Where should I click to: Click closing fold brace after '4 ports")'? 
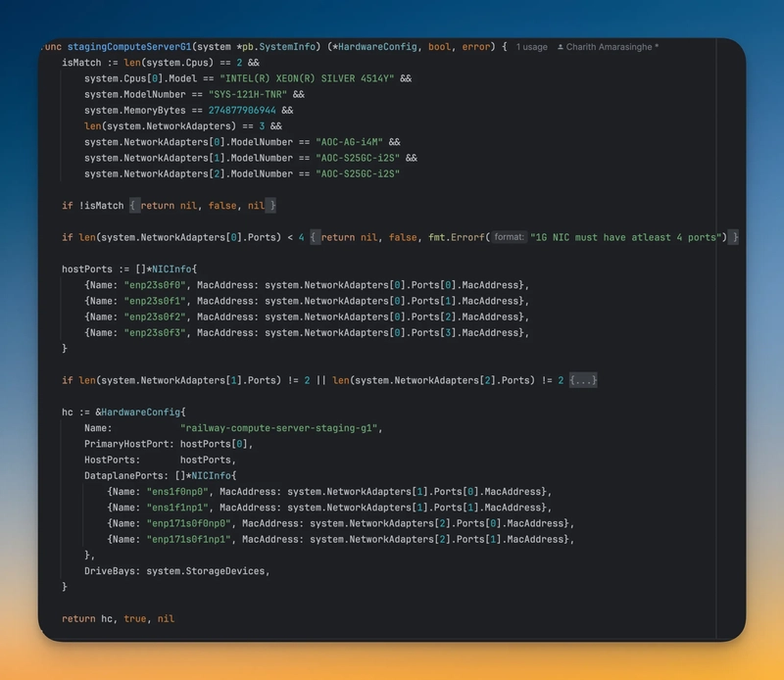point(735,237)
